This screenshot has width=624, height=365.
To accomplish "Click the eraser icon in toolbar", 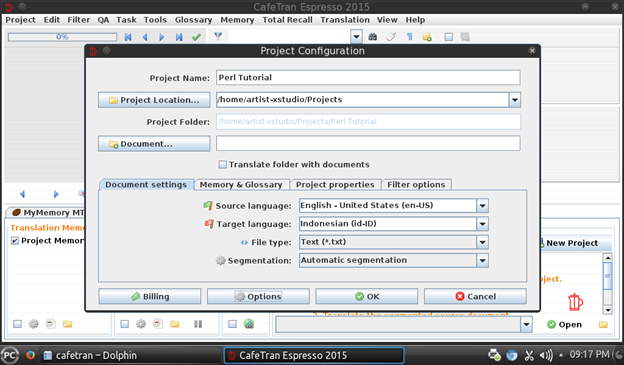I will coord(391,37).
